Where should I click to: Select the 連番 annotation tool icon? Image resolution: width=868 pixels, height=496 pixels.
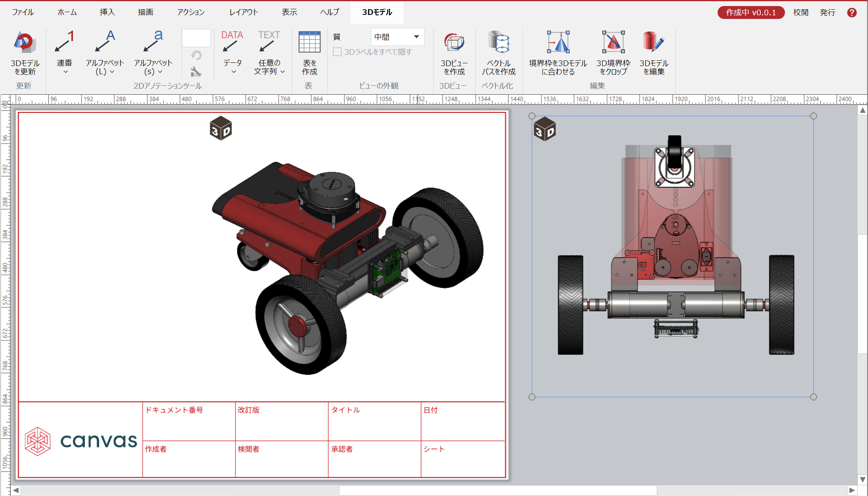coord(65,42)
